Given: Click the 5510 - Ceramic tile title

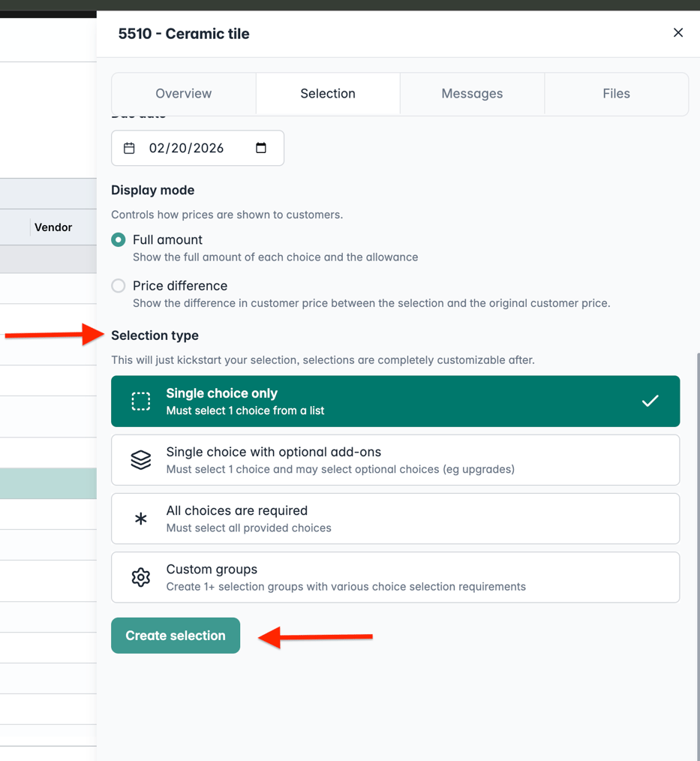Looking at the screenshot, I should [184, 34].
